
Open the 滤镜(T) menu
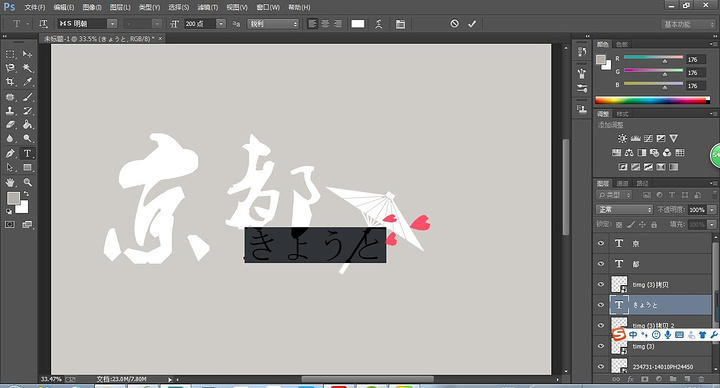click(x=208, y=7)
